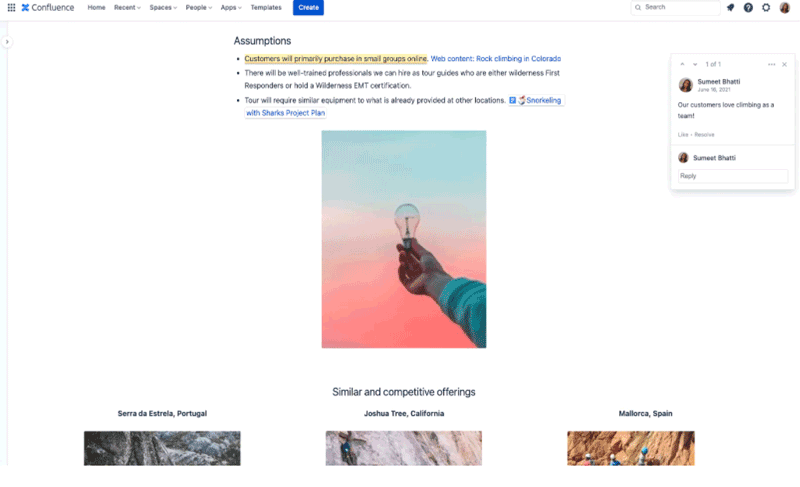
Task: Click the Reply input box
Action: [733, 176]
